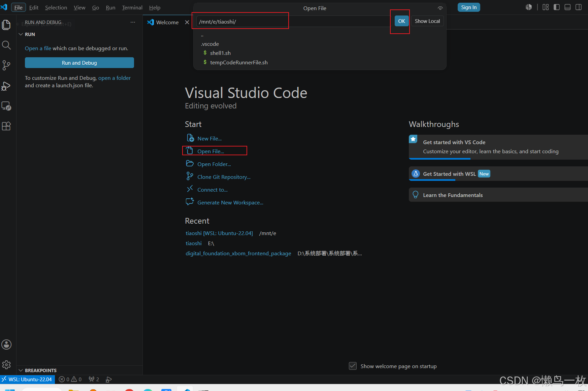Open the Learn the Fundamentals walkthrough
Screen dimensions: 588x391
pos(498,195)
